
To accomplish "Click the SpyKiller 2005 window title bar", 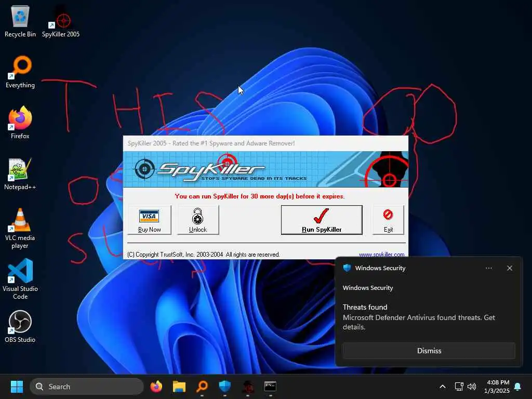I will (265, 143).
